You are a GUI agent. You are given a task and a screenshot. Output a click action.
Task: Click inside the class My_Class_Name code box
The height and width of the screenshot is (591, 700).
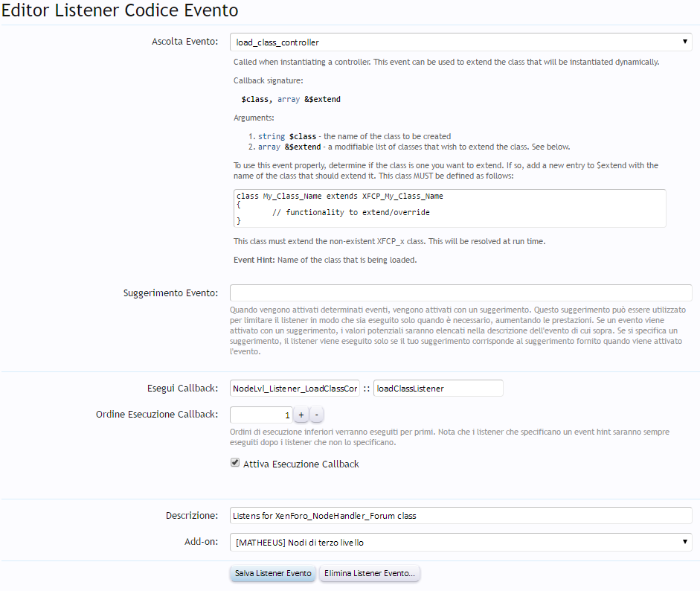point(449,208)
